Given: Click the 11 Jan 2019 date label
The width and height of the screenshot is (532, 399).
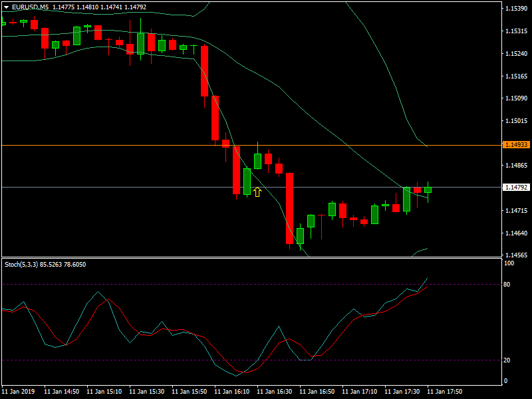Looking at the screenshot, I should [19, 392].
